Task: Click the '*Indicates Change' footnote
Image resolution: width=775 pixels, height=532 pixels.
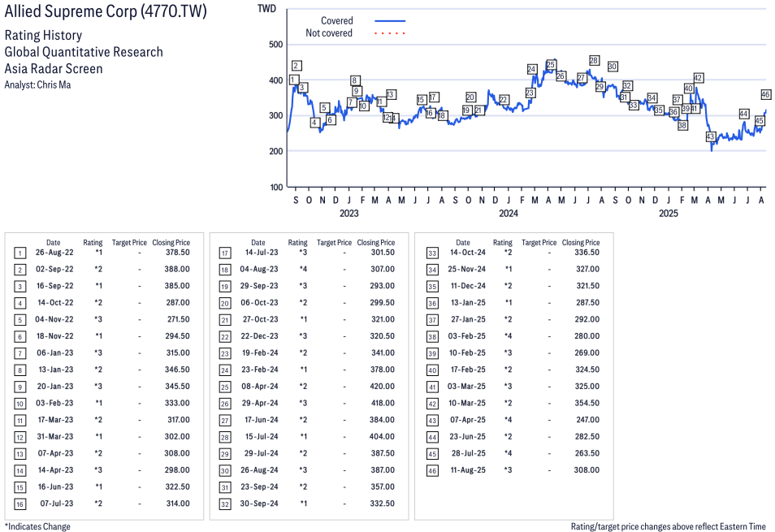Action: 37,526
